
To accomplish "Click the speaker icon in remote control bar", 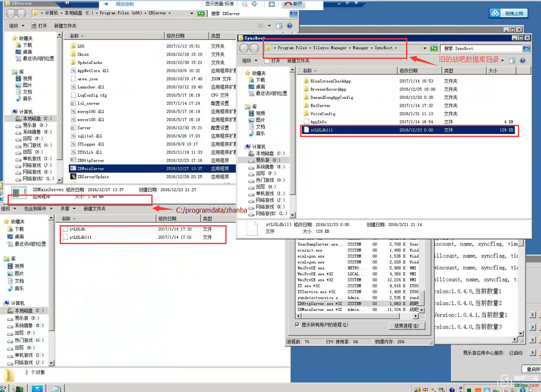I will click(254, 4).
